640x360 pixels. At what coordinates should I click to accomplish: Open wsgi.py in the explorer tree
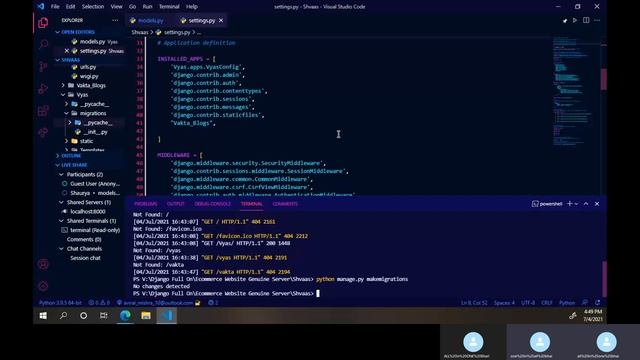click(89, 76)
